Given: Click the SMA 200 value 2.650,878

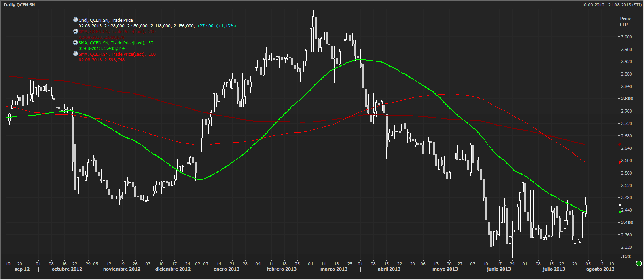Looking at the screenshot, I should pos(114,37).
